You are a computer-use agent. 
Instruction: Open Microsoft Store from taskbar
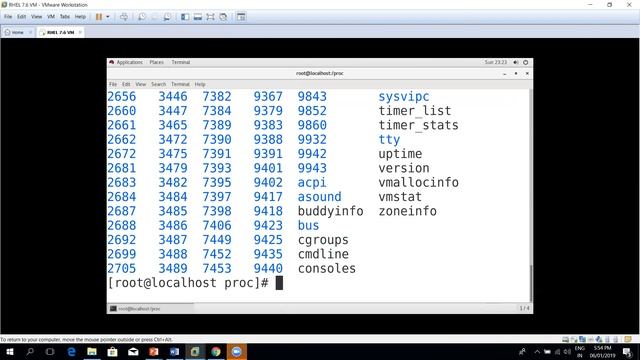[112, 352]
